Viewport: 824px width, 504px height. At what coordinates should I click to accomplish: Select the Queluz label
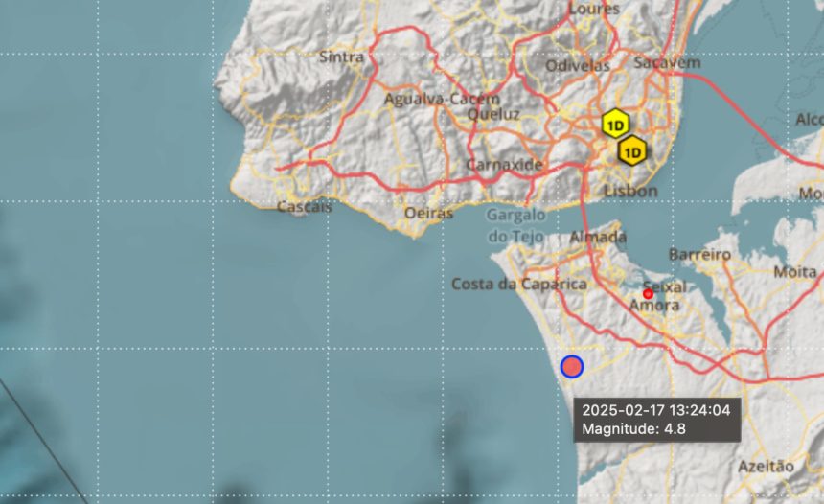tap(493, 114)
